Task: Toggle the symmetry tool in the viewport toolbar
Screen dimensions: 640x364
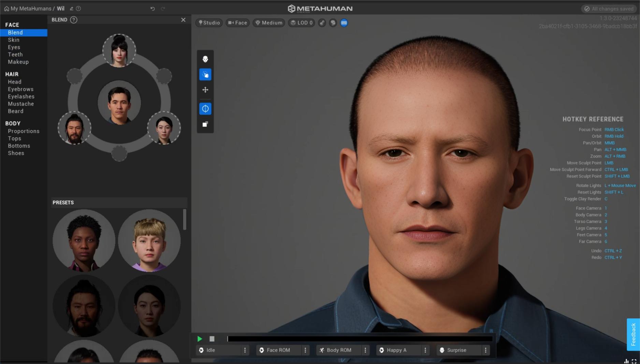Action: click(205, 109)
